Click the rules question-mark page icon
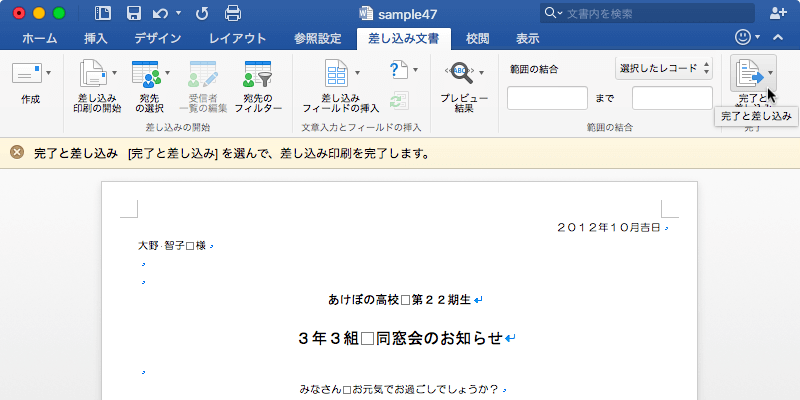The height and width of the screenshot is (400, 800). (x=398, y=70)
